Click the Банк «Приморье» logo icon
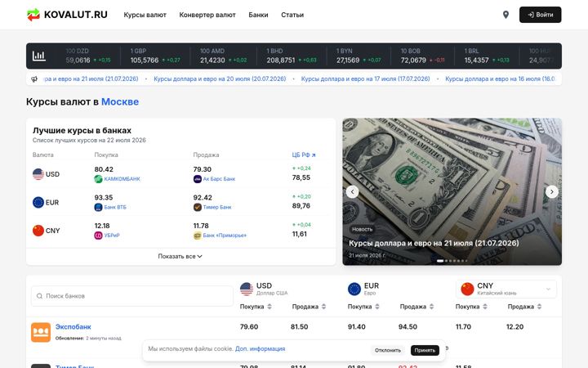The image size is (588, 368). coord(198,236)
